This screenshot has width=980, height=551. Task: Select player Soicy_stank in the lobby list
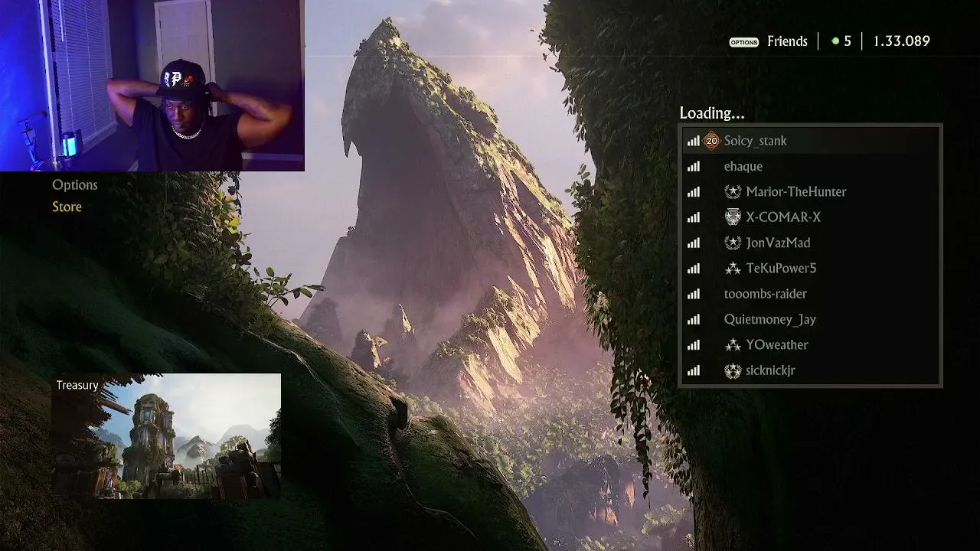click(x=811, y=141)
